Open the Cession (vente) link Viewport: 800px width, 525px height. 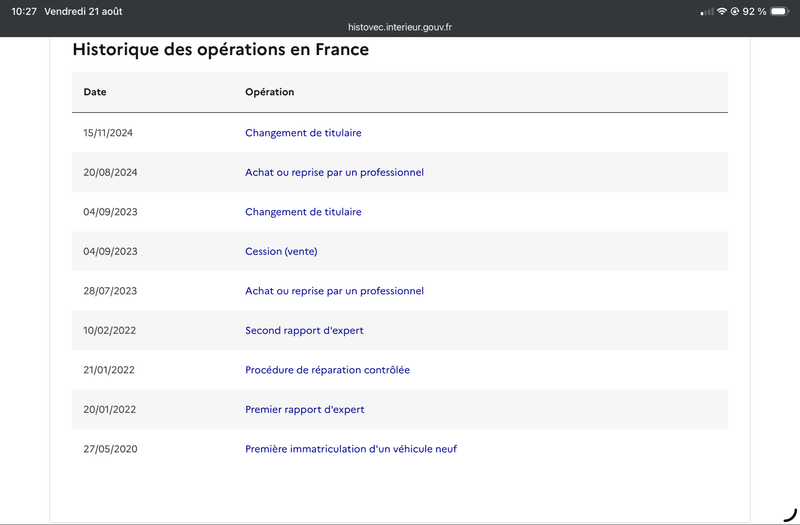[x=281, y=252]
